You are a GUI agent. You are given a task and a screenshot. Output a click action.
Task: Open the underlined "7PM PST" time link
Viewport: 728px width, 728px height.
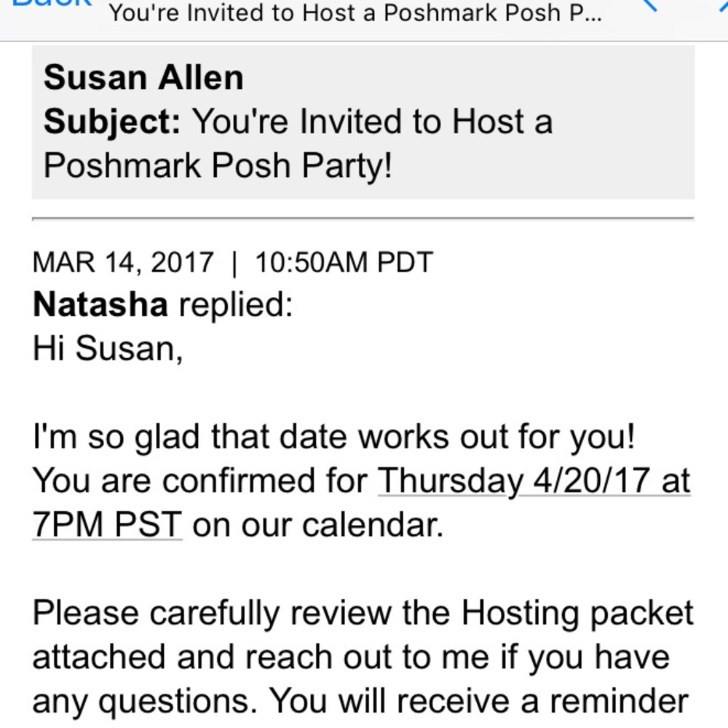[107, 525]
